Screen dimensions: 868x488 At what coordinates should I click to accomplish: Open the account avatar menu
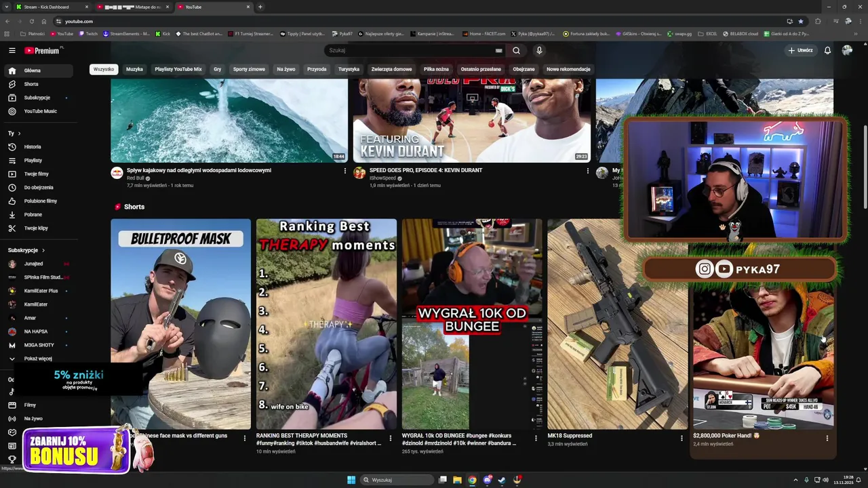(x=847, y=50)
